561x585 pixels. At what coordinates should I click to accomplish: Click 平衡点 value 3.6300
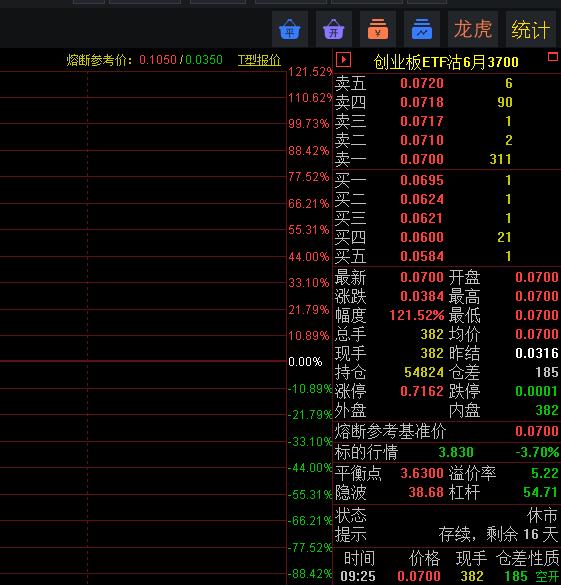pyautogui.click(x=422, y=473)
